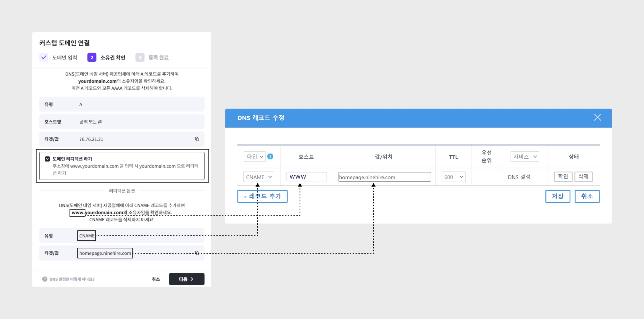The image size is (644, 319).
Task: Click the 호스트 input field containing www
Action: coord(306,177)
